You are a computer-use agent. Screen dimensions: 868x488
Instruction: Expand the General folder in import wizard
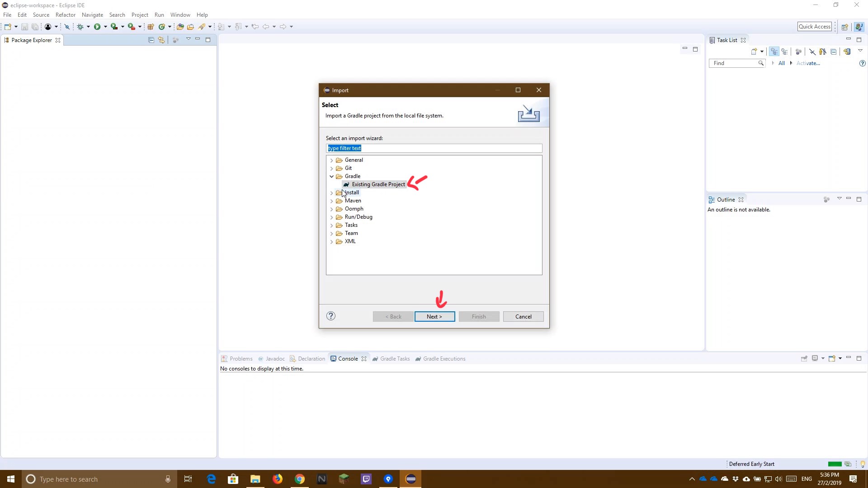332,160
